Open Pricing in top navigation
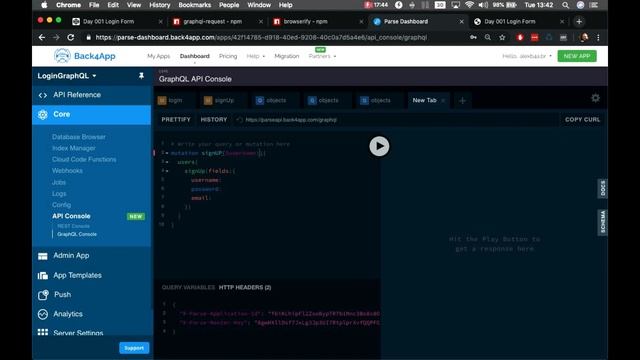This screenshot has width=640, height=360. 228,56
